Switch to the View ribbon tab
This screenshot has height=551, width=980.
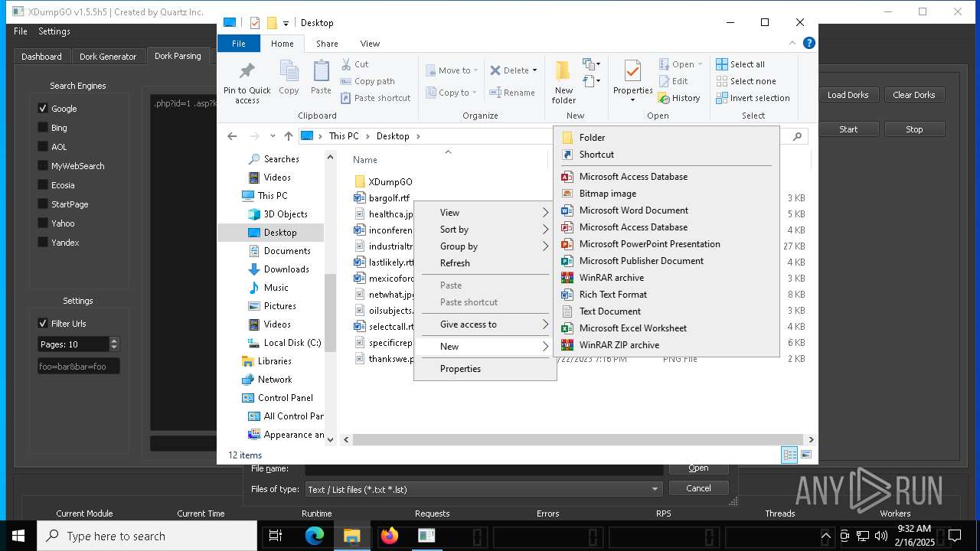pos(370,44)
